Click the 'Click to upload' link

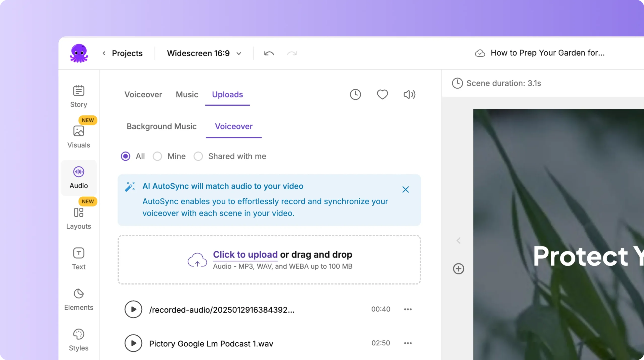point(245,255)
